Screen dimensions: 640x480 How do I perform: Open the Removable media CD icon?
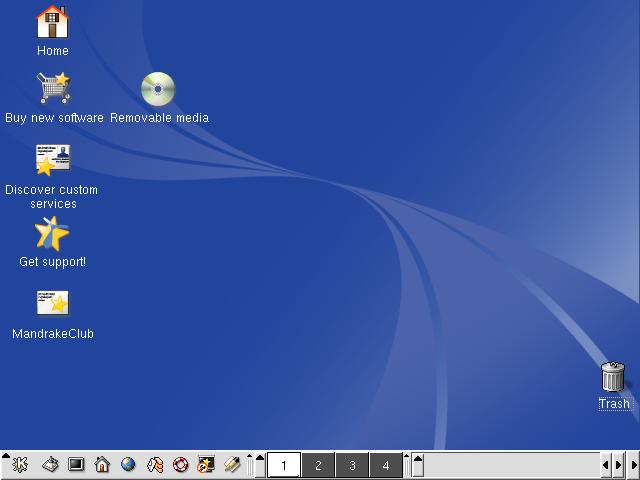click(x=158, y=90)
